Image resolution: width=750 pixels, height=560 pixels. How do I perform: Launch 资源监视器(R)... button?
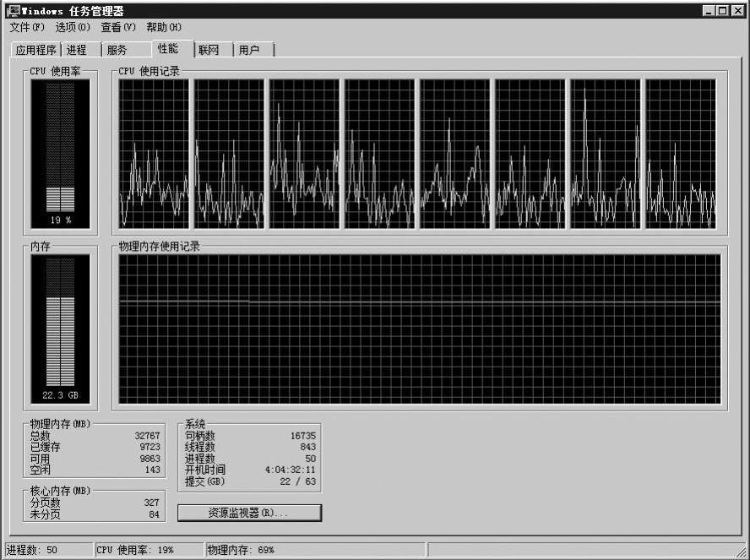pos(249,513)
